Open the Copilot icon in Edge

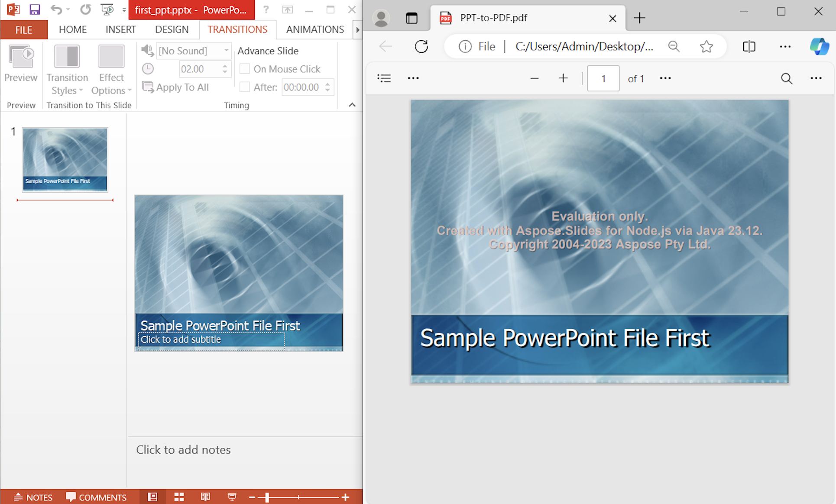point(820,46)
